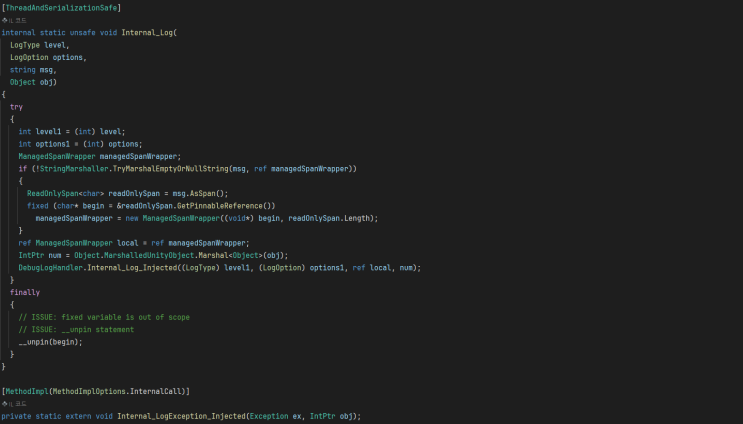Click the 'IntPtr num' variable declaration
The height and width of the screenshot is (424, 743).
pos(40,255)
